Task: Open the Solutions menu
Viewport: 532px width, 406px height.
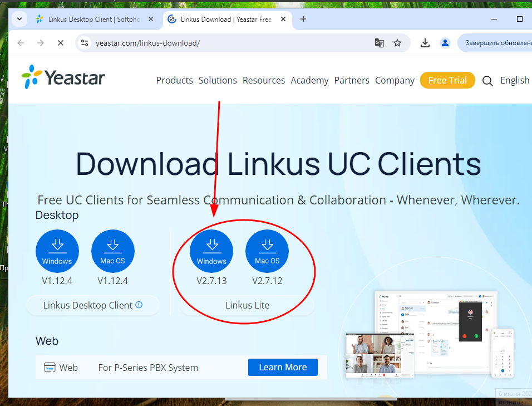Action: point(218,80)
